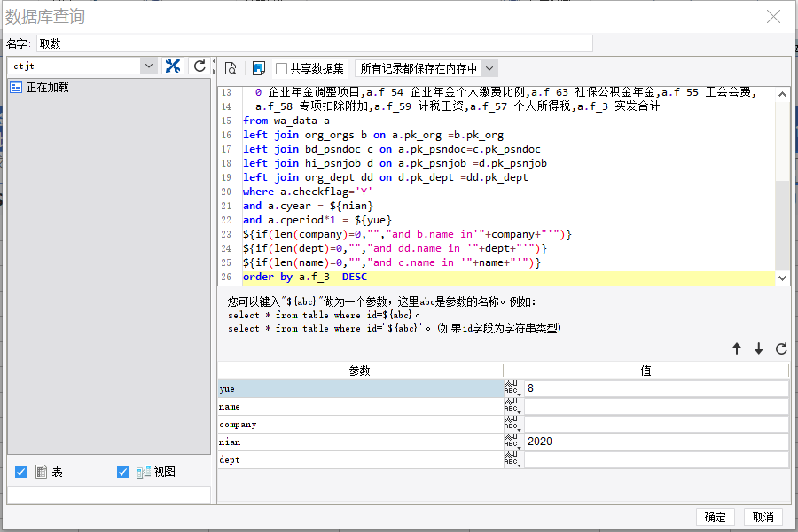Open the 所有记录都保存在内存中 dropdown
This screenshot has width=798, height=532.
coord(489,68)
